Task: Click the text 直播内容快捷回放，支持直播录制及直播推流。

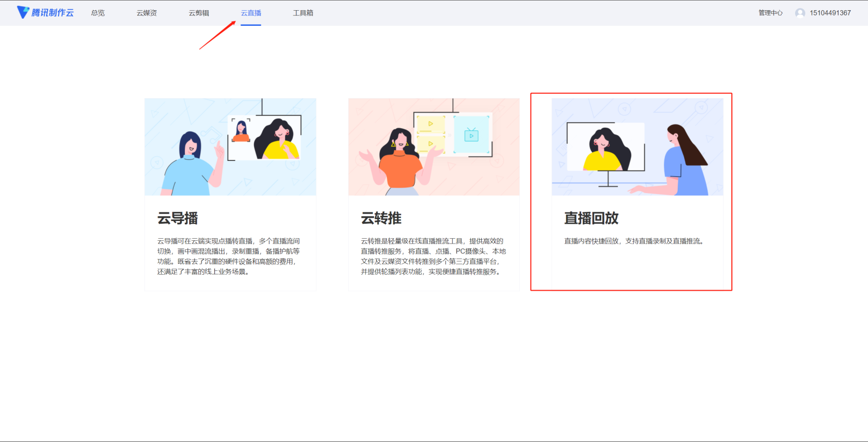Action: [634, 241]
